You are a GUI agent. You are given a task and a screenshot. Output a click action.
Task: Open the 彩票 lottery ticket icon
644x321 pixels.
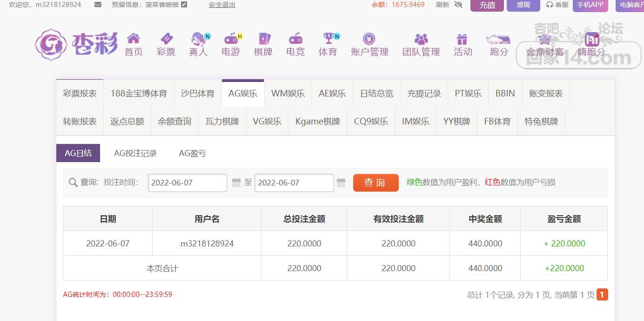pos(166,38)
